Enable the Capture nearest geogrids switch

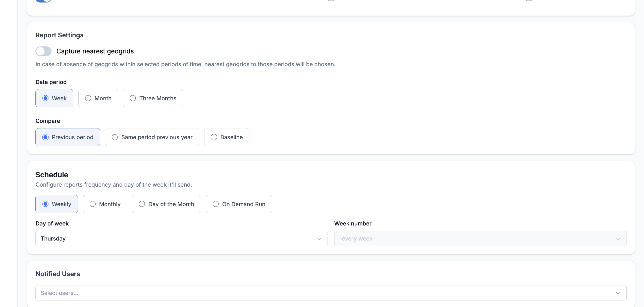pyautogui.click(x=43, y=51)
